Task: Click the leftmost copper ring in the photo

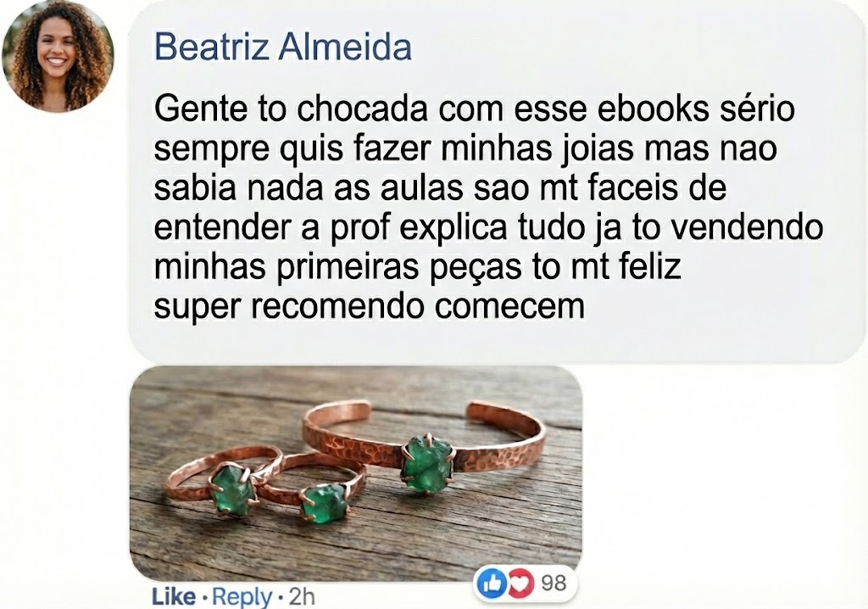Action: (x=221, y=482)
